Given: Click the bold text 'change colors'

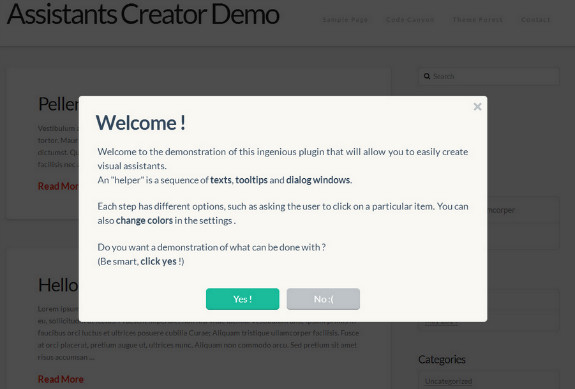Looking at the screenshot, I should [x=144, y=221].
